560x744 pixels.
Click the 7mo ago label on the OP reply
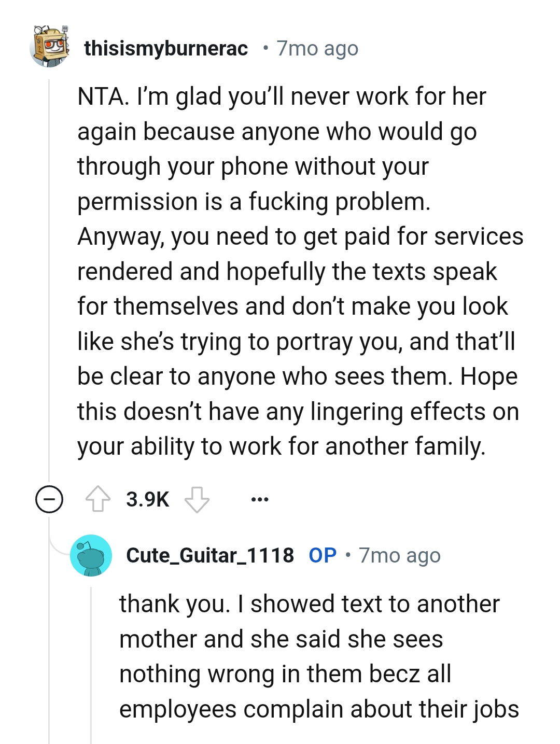[399, 555]
